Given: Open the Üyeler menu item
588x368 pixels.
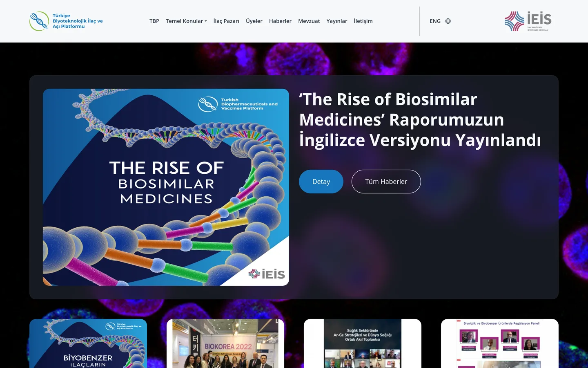Looking at the screenshot, I should (x=254, y=21).
